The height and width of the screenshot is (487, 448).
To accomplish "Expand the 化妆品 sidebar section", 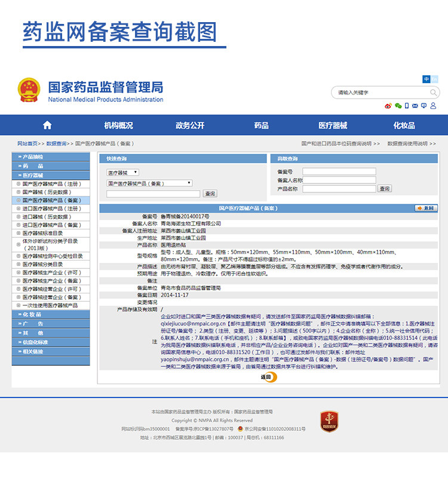I will click(x=51, y=314).
